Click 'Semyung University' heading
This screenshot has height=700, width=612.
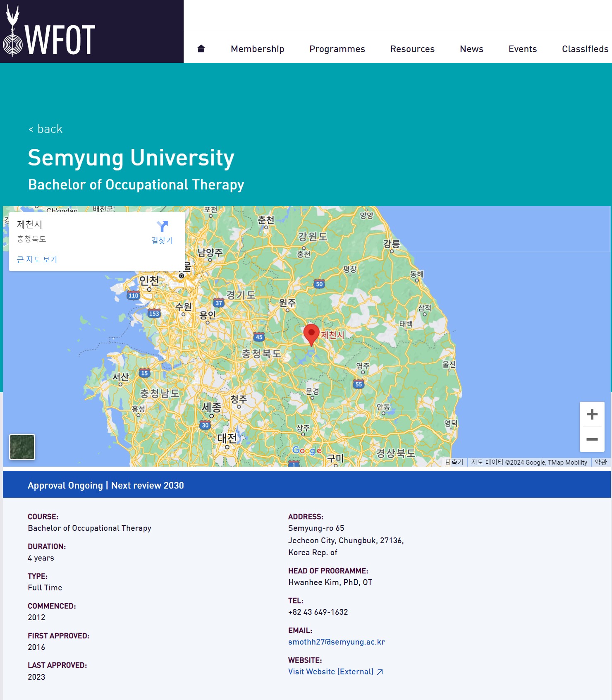131,158
